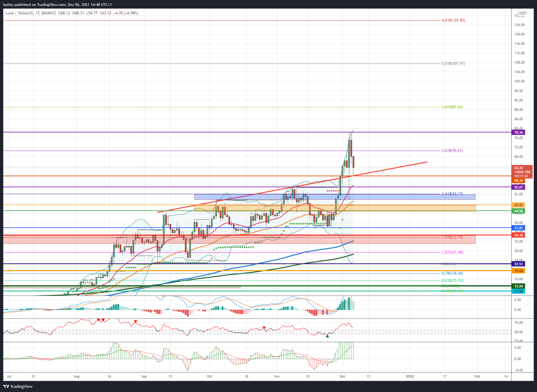Click the USDT currency label on price axis
This screenshot has width=537, height=392.
(522, 13)
